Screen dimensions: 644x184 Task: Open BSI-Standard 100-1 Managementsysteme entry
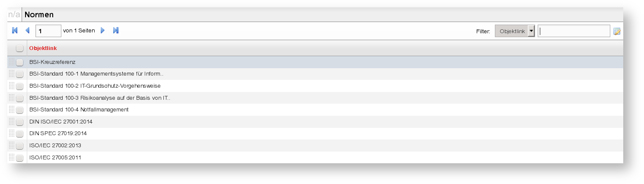[x=96, y=74]
